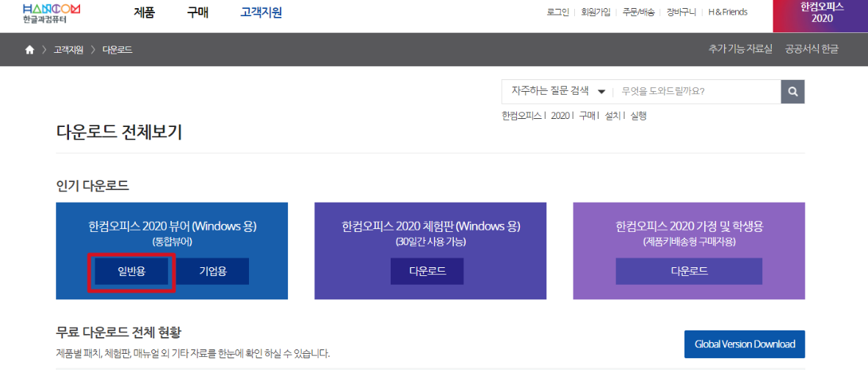Open 공공서식 한글 page
868x370 pixels.
tap(811, 49)
